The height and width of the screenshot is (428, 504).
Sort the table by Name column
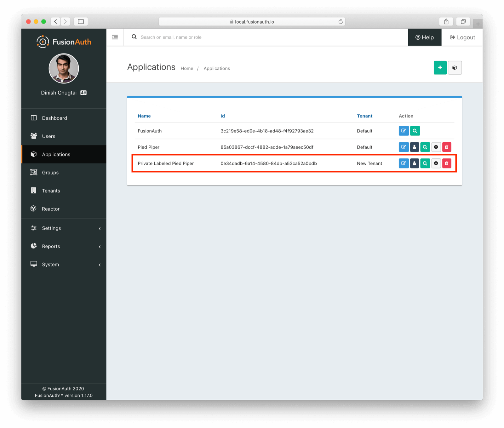click(x=144, y=116)
